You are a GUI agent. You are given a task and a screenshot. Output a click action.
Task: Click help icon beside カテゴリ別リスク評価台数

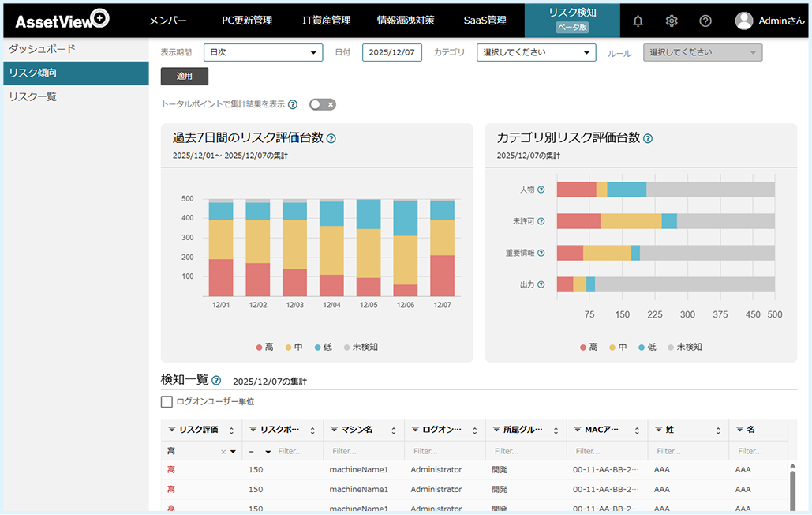point(648,138)
